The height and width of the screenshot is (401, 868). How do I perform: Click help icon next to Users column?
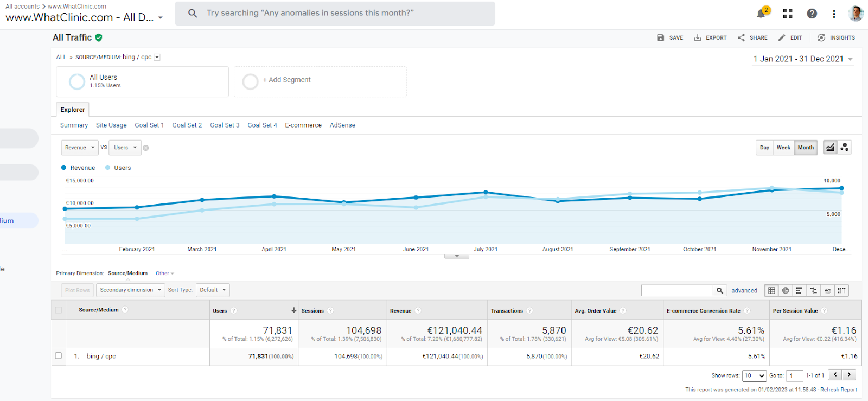[234, 310]
